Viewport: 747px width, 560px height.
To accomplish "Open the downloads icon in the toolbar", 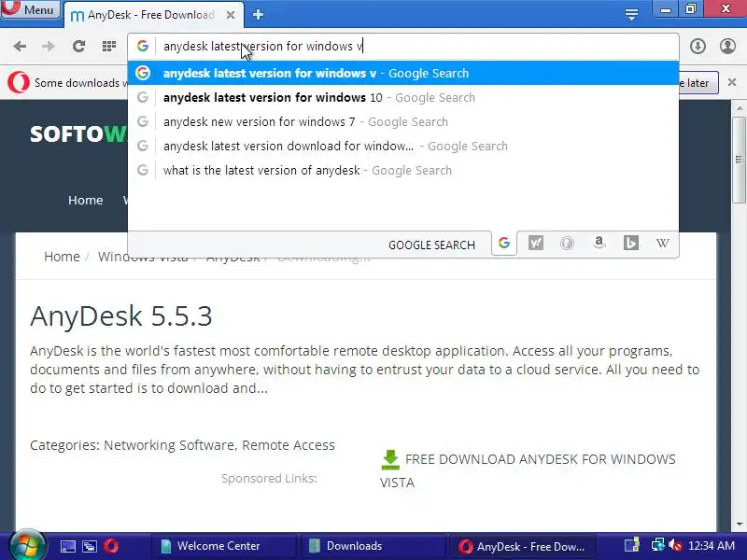I will [698, 46].
